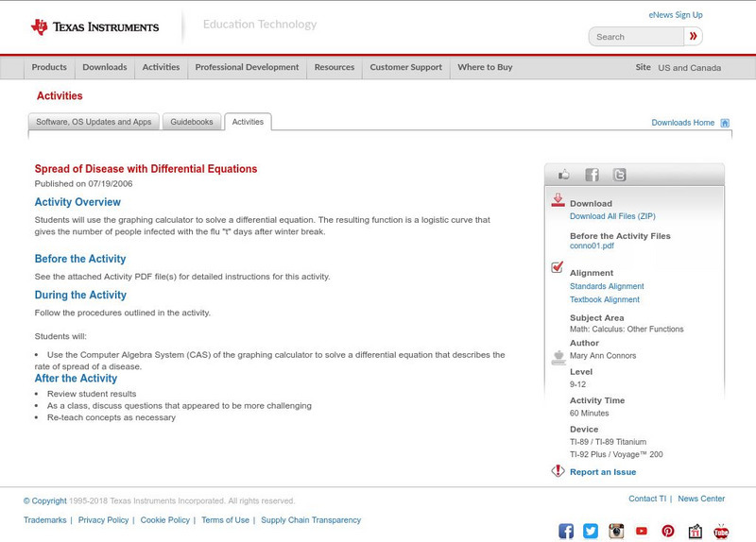
Task: Click the Author stamp icon
Action: [x=558, y=358]
